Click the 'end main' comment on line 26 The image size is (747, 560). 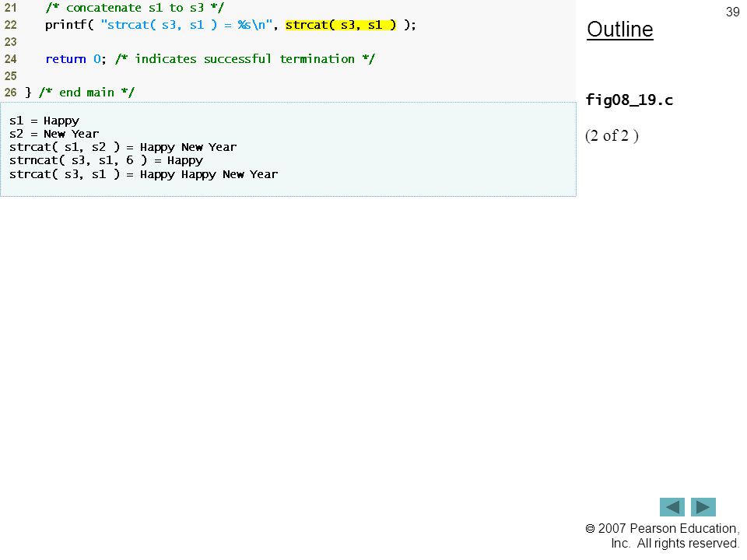86,93
